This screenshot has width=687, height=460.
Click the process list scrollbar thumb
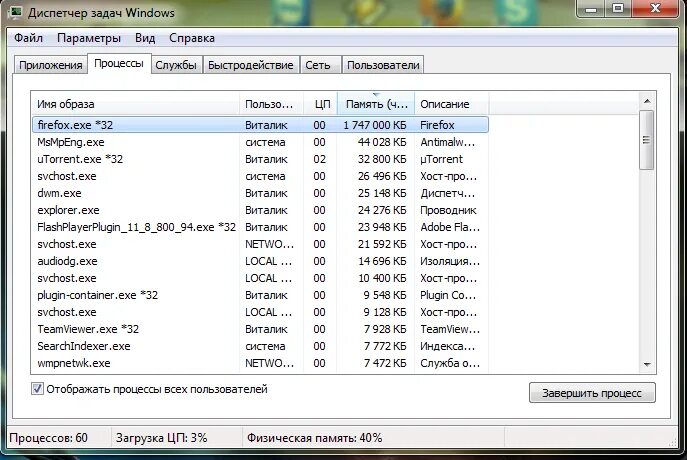646,140
